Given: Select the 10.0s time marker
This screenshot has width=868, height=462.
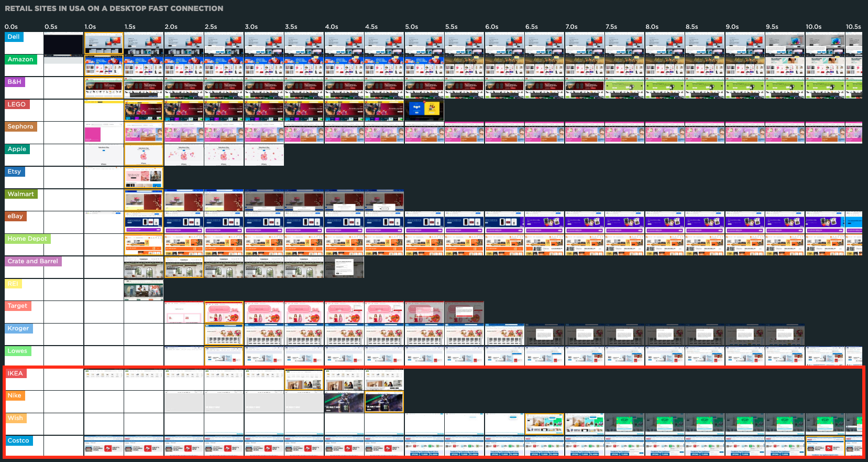Looking at the screenshot, I should pyautogui.click(x=813, y=27).
